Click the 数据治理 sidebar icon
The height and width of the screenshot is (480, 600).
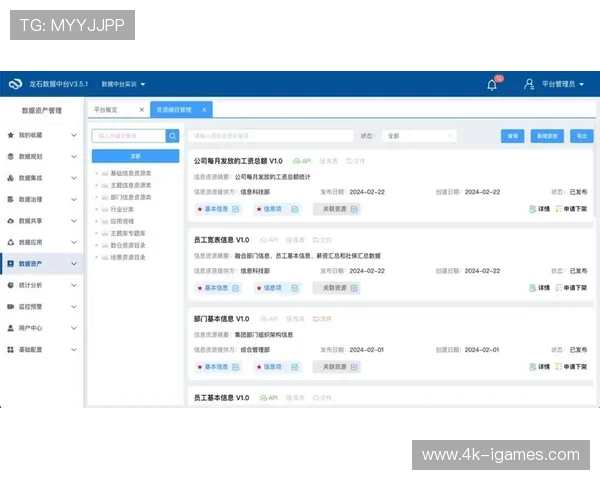tap(11, 199)
